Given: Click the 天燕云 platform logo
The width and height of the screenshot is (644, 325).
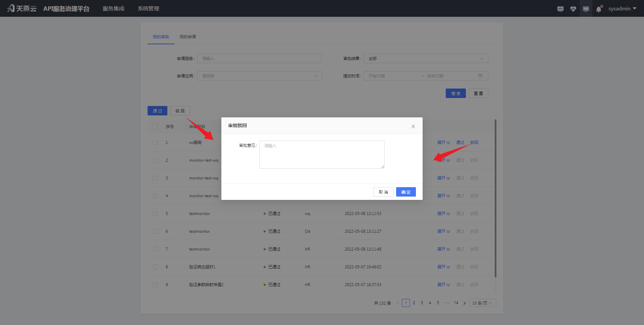Looking at the screenshot, I should [x=21, y=8].
